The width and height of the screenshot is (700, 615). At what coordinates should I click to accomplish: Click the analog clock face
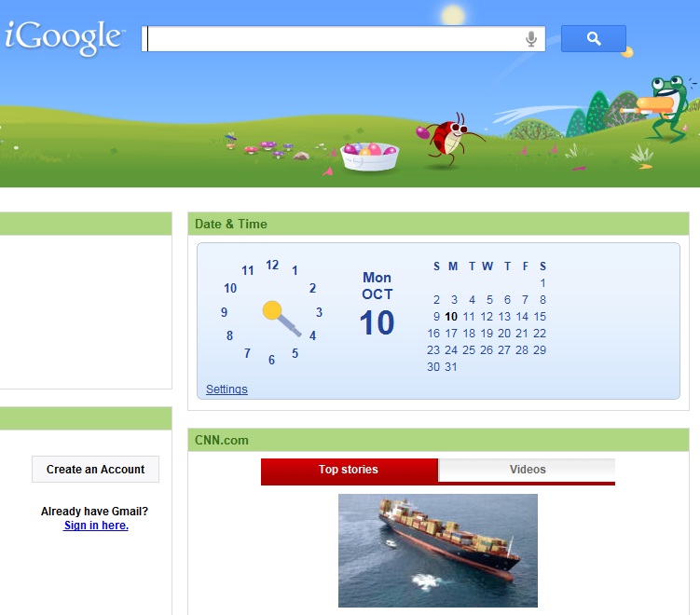(272, 311)
